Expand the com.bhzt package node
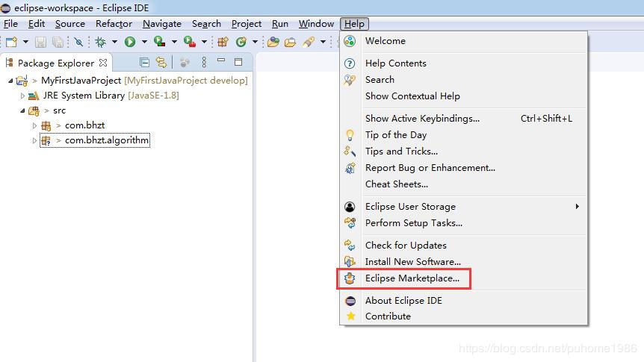 click(34, 125)
